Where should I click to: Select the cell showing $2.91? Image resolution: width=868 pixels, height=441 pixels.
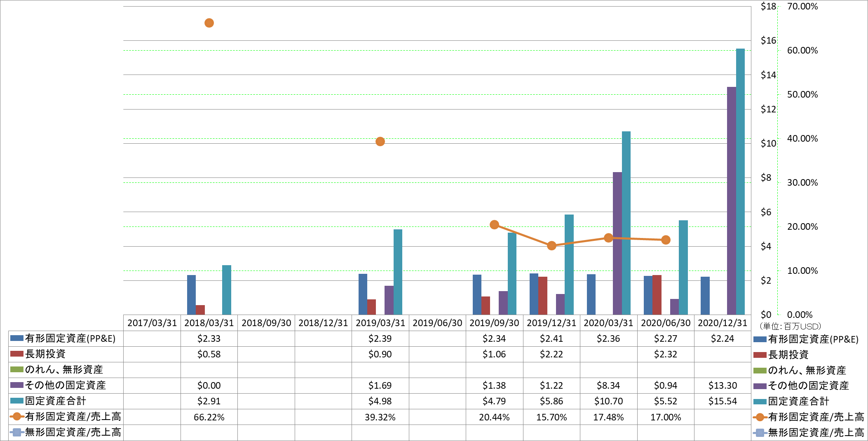[x=209, y=401]
